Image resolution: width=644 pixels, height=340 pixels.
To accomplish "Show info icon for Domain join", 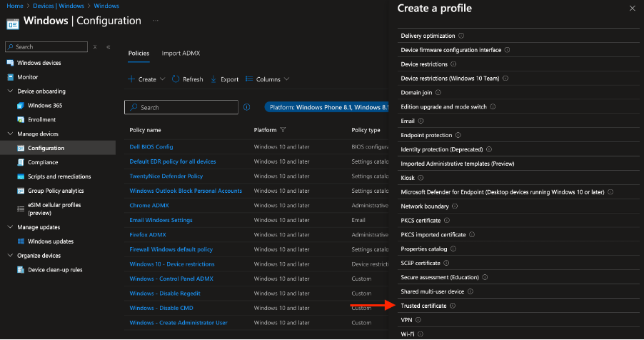I will pyautogui.click(x=438, y=93).
